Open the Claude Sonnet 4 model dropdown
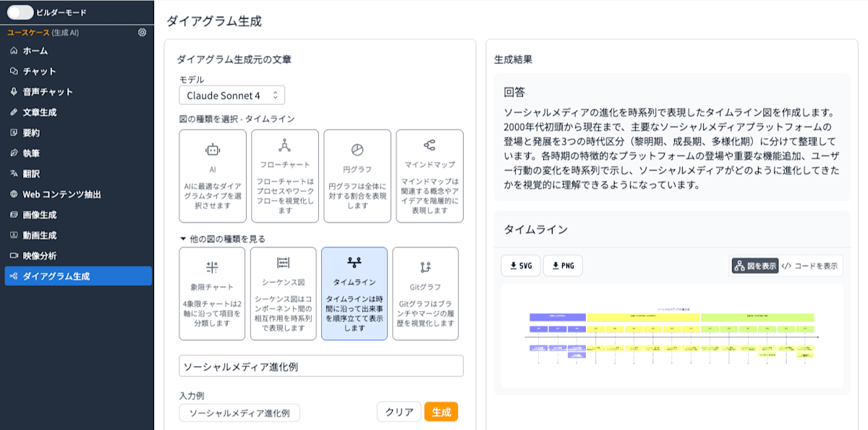This screenshot has width=868, height=430. point(232,95)
